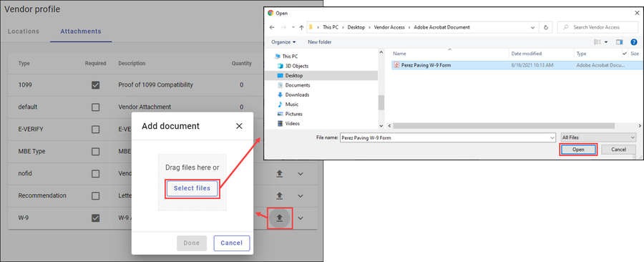Image resolution: width=644 pixels, height=262 pixels.
Task: Open the All Files type dropdown
Action: coord(598,137)
